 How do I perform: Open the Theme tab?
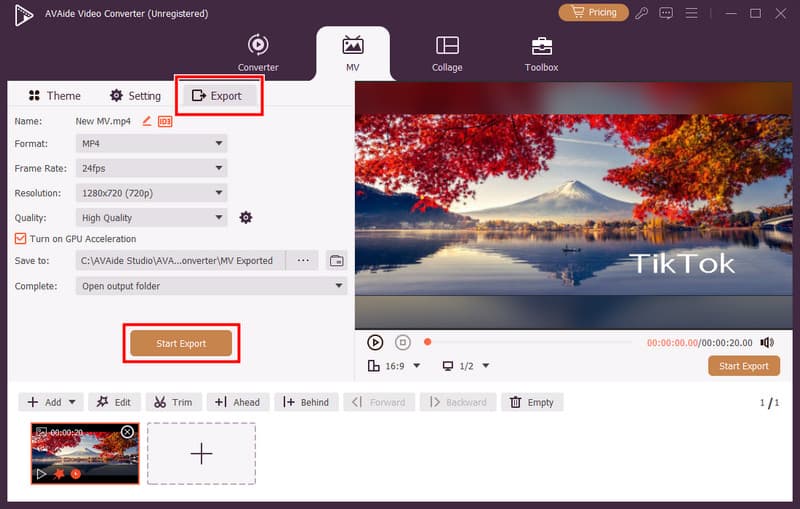point(54,96)
